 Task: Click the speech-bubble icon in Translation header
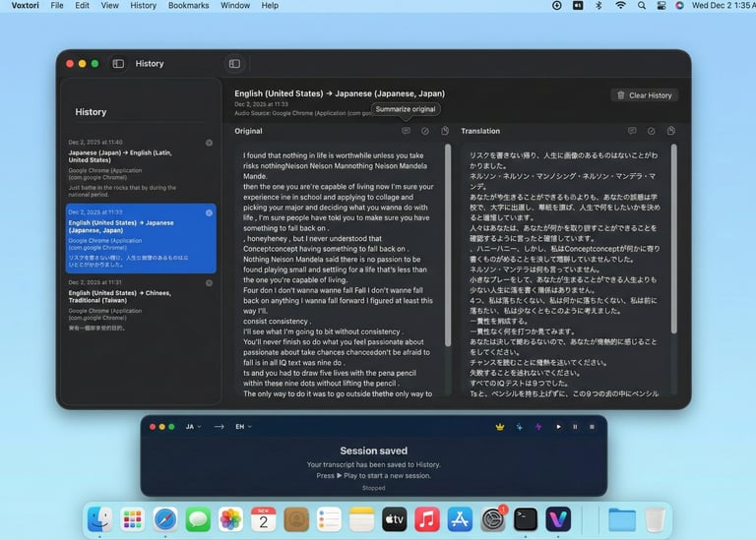(x=632, y=131)
